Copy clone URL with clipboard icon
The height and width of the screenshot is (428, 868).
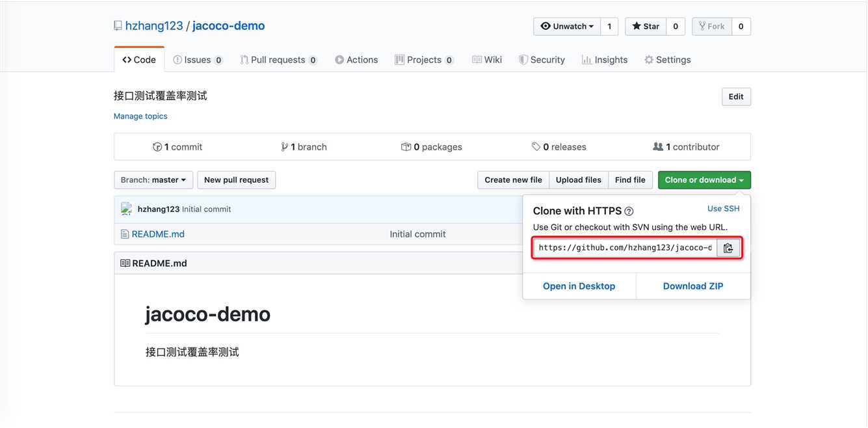pyautogui.click(x=728, y=248)
